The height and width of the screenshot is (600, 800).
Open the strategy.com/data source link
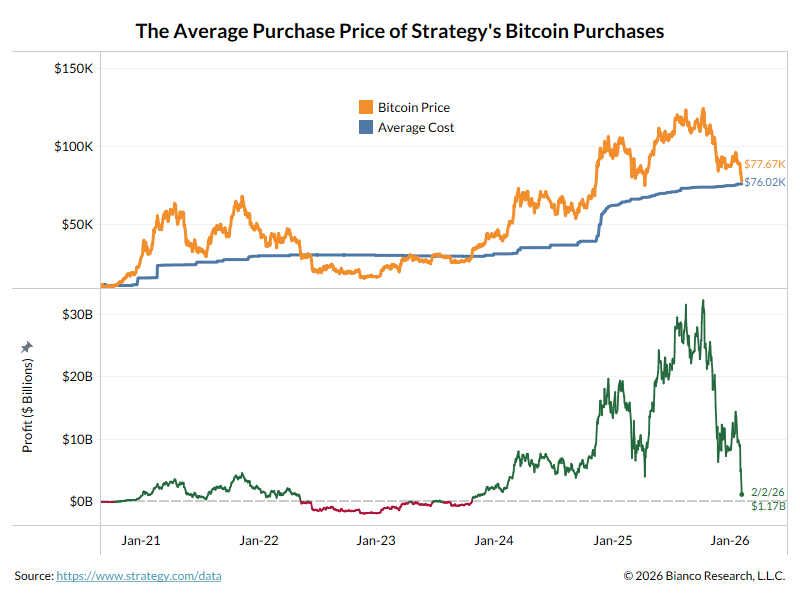[139, 576]
